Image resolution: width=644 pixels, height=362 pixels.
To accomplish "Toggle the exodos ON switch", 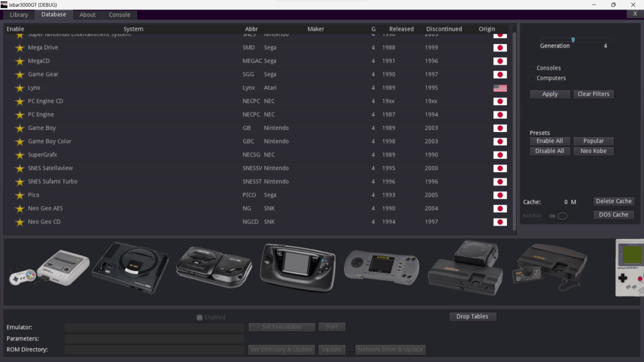I will pyautogui.click(x=558, y=216).
